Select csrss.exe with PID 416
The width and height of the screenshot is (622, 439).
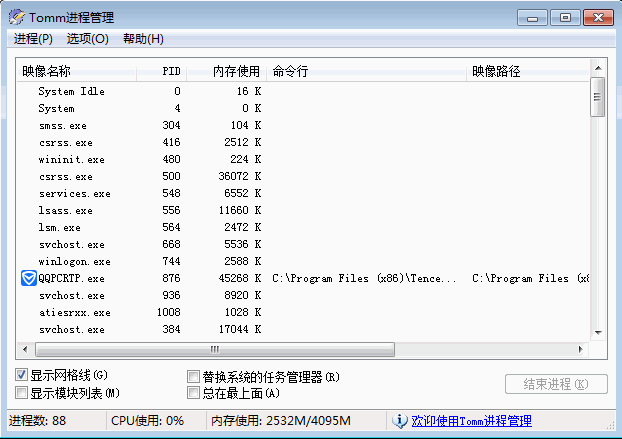click(303, 142)
